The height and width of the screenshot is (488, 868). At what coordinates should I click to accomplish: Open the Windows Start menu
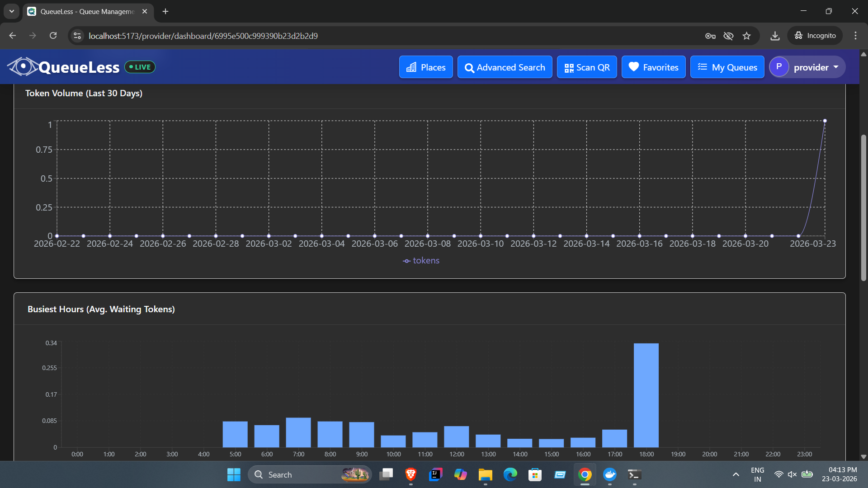tap(234, 475)
